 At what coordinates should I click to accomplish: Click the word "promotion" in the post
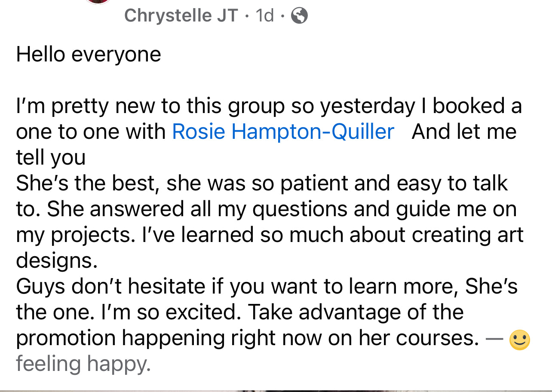pos(66,339)
